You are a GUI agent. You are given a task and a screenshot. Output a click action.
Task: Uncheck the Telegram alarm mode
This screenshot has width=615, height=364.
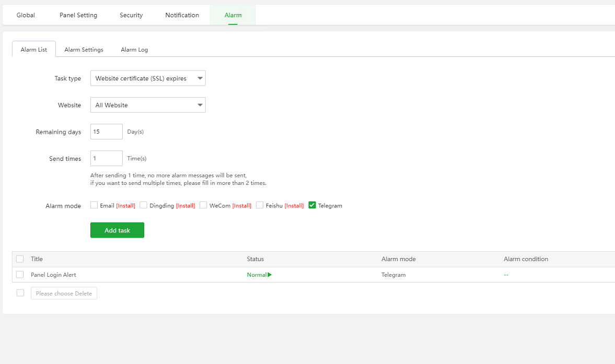(x=312, y=205)
